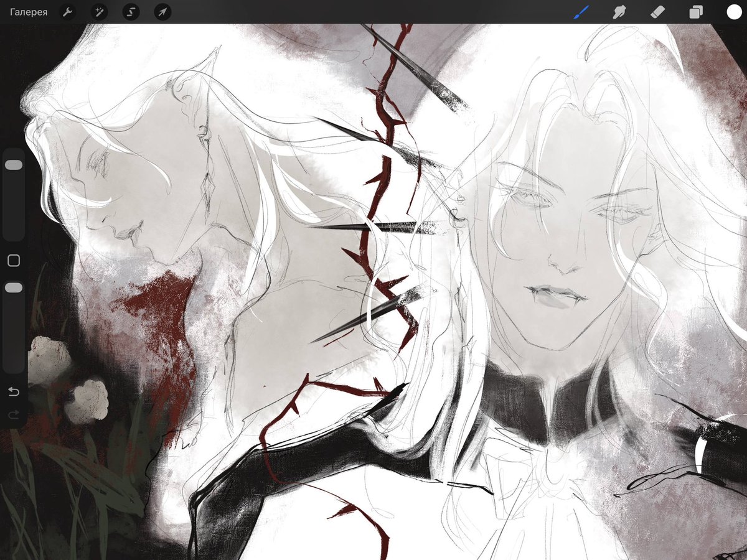Activate the Transform arrow tool
This screenshot has width=747, height=560.
click(162, 12)
